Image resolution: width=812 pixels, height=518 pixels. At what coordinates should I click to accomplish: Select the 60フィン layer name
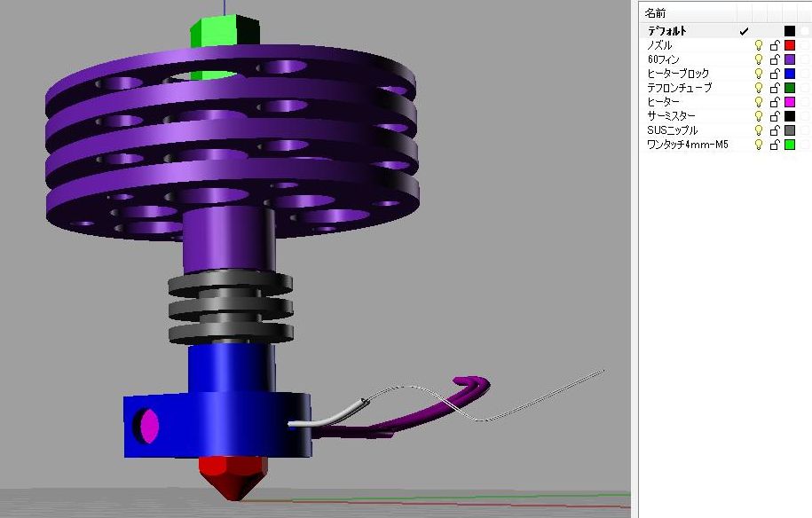[x=663, y=59]
